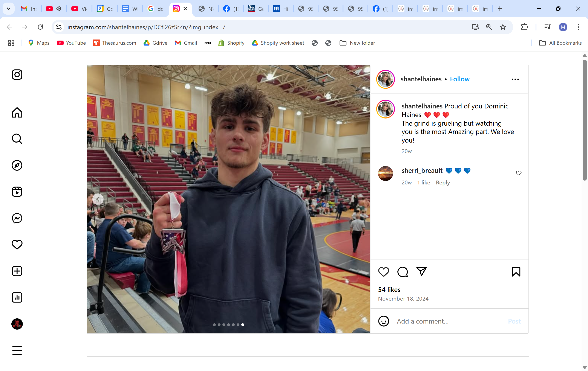Follow shantelhaines
Image resolution: width=588 pixels, height=371 pixels.
tap(459, 79)
